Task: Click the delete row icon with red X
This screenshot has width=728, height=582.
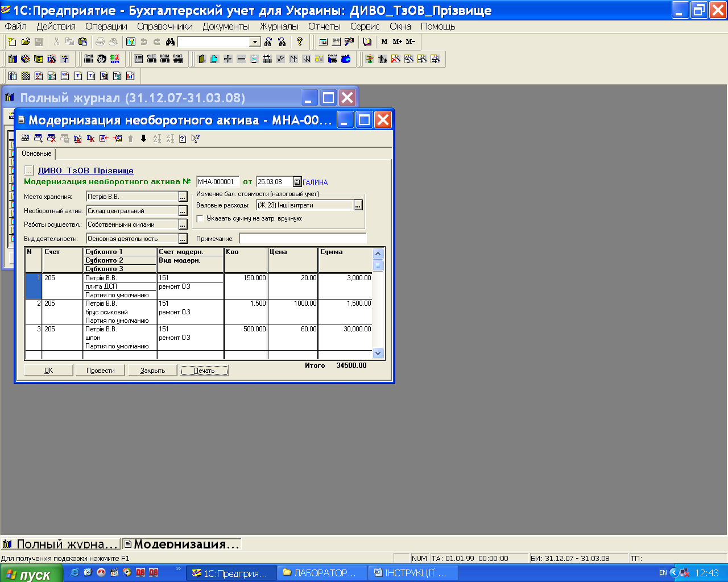Action: click(51, 138)
